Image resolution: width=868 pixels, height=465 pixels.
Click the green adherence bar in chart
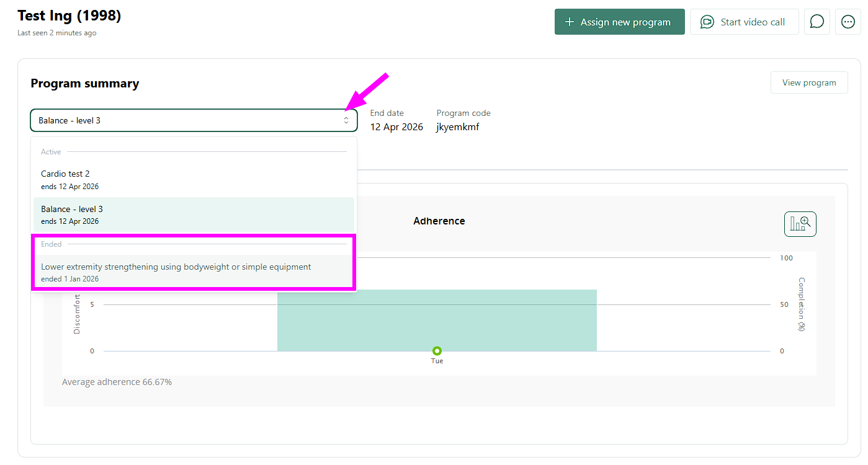437,320
